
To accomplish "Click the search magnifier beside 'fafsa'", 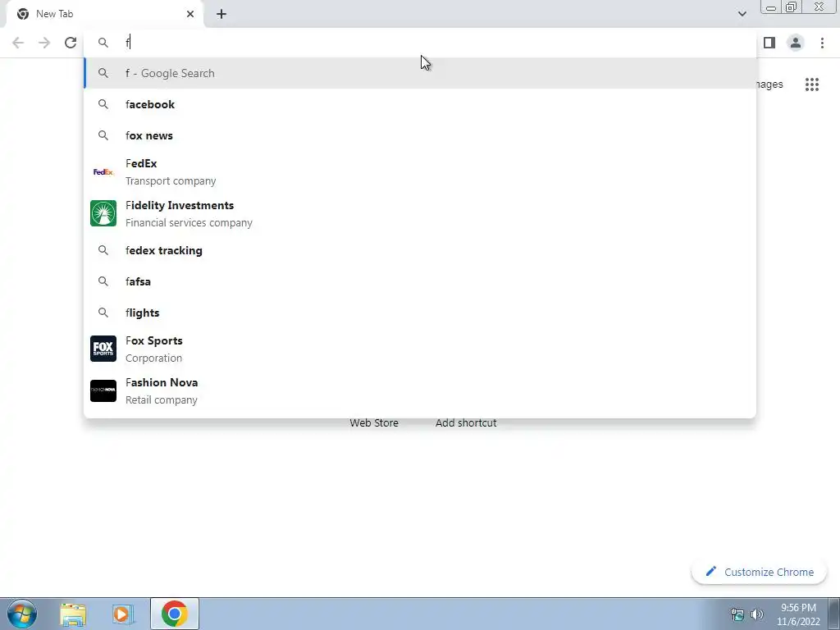I will pyautogui.click(x=103, y=281).
